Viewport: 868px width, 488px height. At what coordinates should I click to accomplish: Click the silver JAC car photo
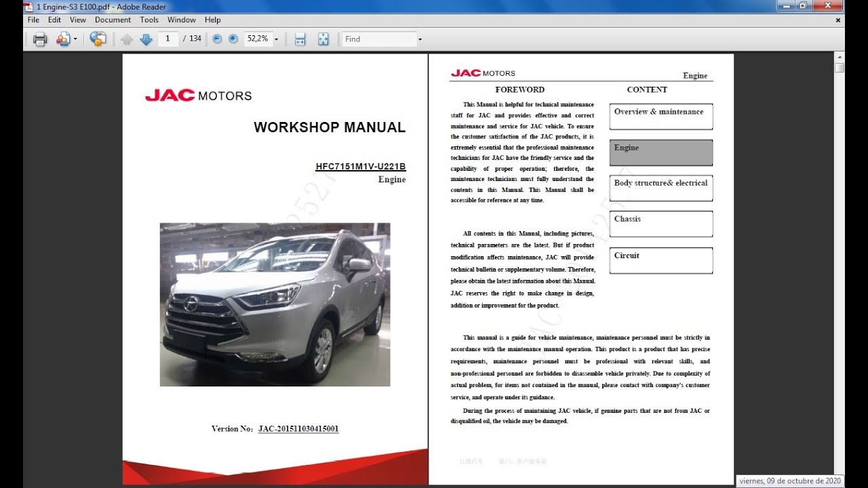point(275,304)
